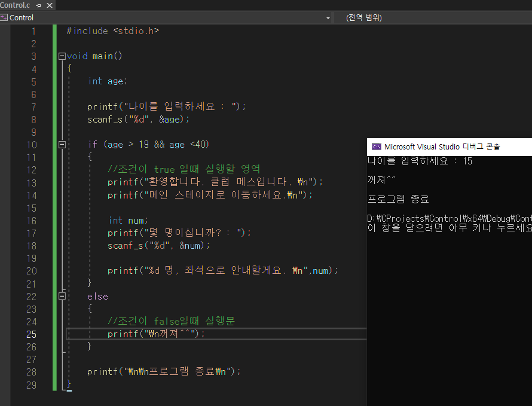
Task: Click the printf 몇 명이십니까 line
Action: click(179, 233)
